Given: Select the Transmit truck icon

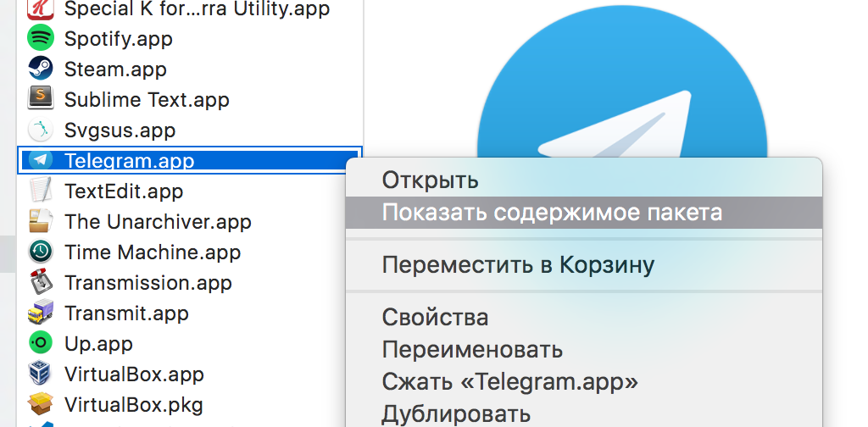Looking at the screenshot, I should [40, 313].
